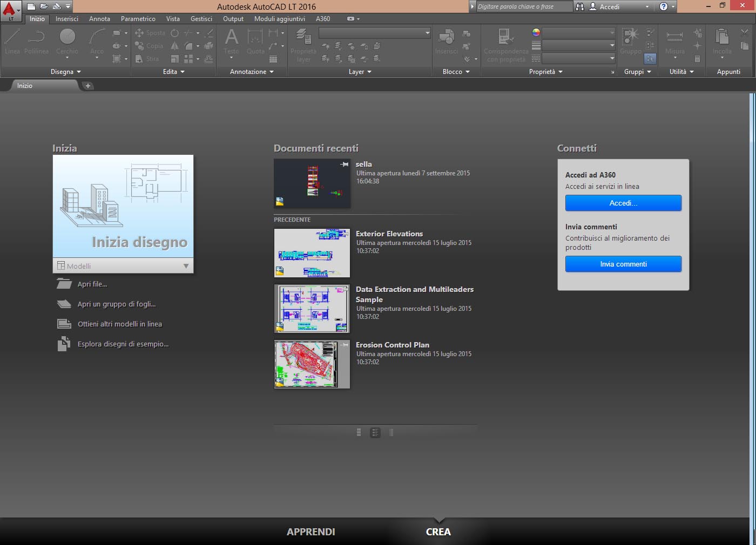Open Proprietà layer manager
Screen dimensions: 756x545
[x=303, y=45]
